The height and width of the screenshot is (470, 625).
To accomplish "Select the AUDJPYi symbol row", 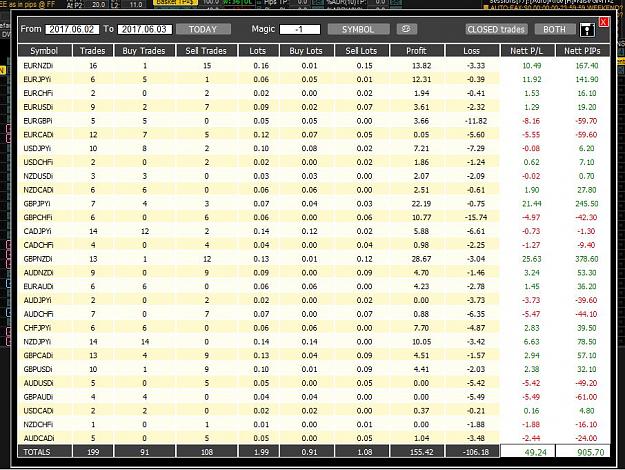I will 314,300.
